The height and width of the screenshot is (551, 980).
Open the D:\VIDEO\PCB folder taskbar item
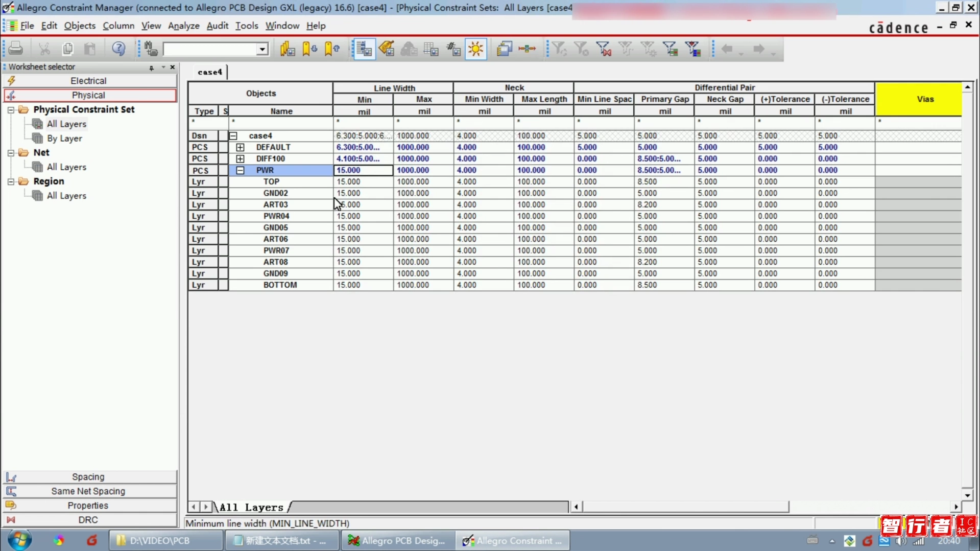click(166, 541)
